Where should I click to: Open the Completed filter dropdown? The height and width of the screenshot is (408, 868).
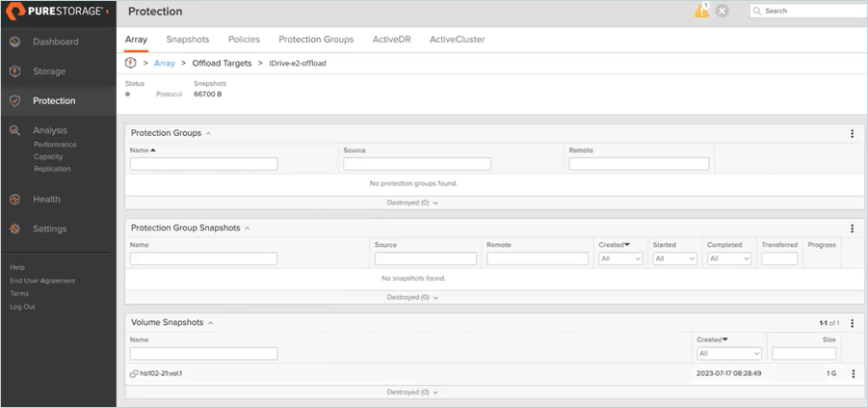click(x=729, y=258)
